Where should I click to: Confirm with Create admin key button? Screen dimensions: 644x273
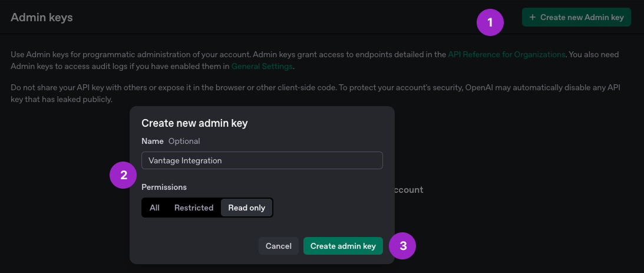(343, 246)
